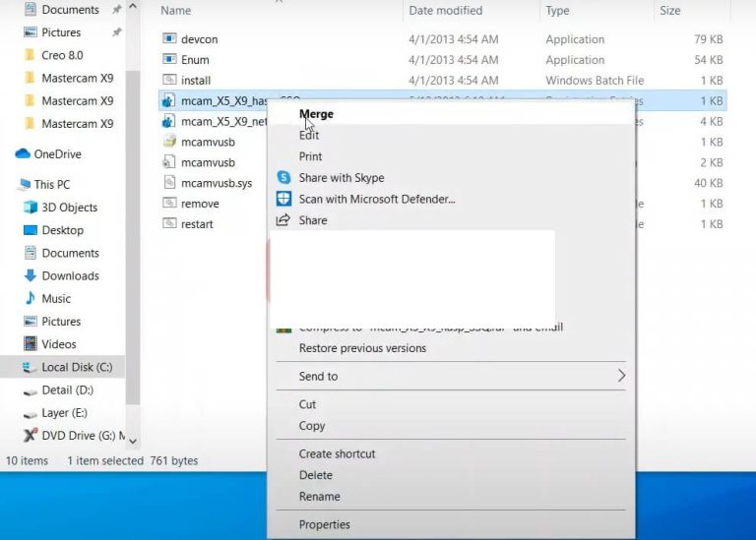Click the Share with Skype icon
The height and width of the screenshot is (540, 756).
coord(283,178)
